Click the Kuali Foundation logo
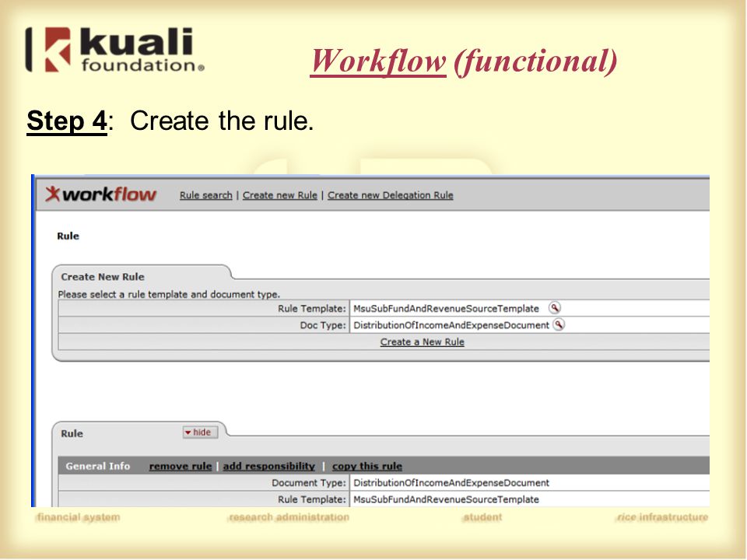 click(115, 50)
